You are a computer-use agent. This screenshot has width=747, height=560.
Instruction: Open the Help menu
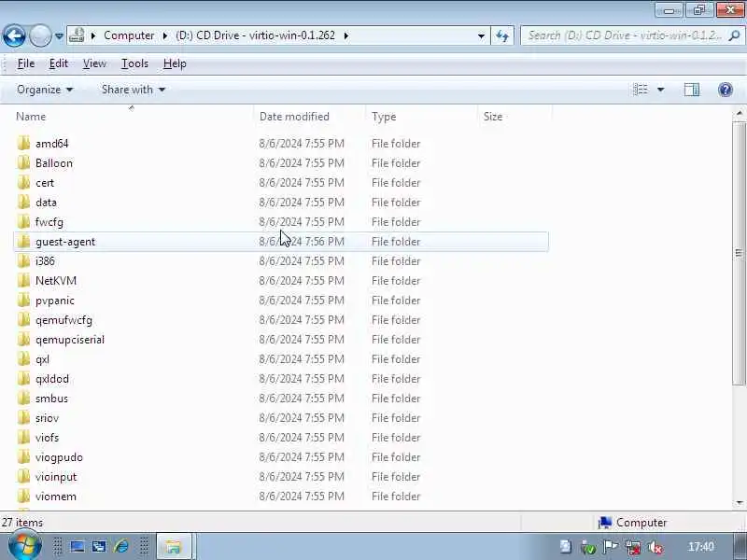point(175,63)
